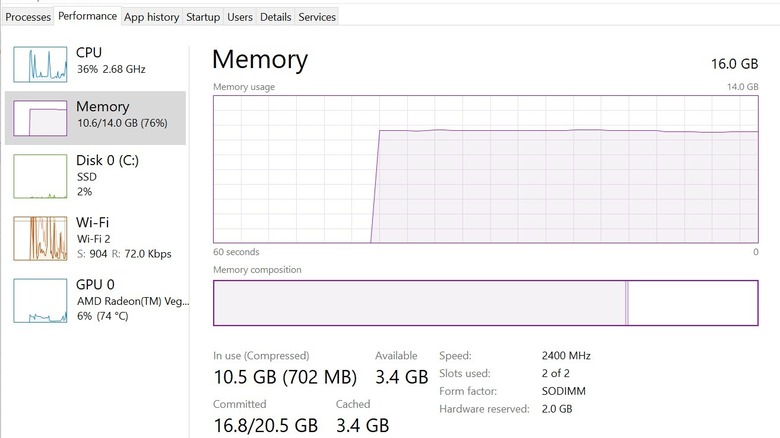Open the Services tab

coord(317,16)
